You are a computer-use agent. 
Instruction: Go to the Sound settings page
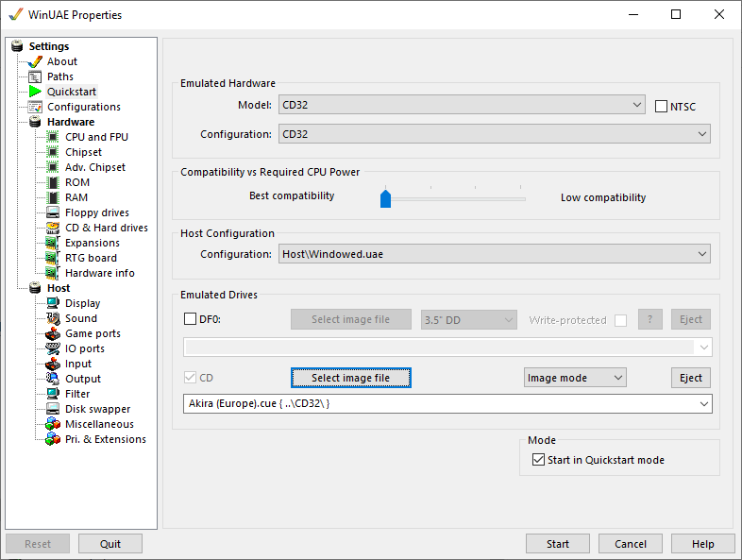81,318
